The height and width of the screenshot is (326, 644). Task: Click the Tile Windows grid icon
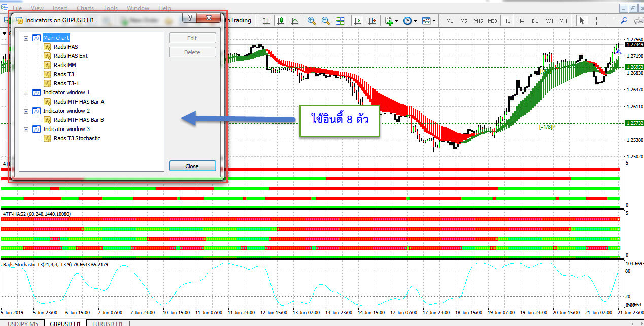tap(340, 21)
